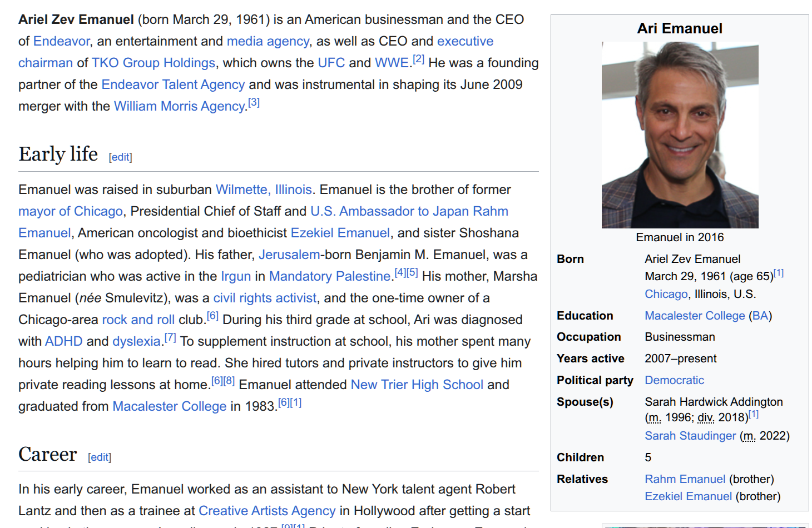Go to the WWE article link

[x=392, y=63]
